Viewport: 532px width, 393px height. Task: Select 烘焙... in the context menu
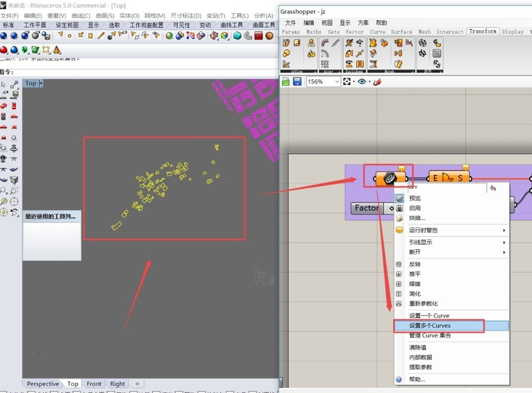[x=452, y=218]
